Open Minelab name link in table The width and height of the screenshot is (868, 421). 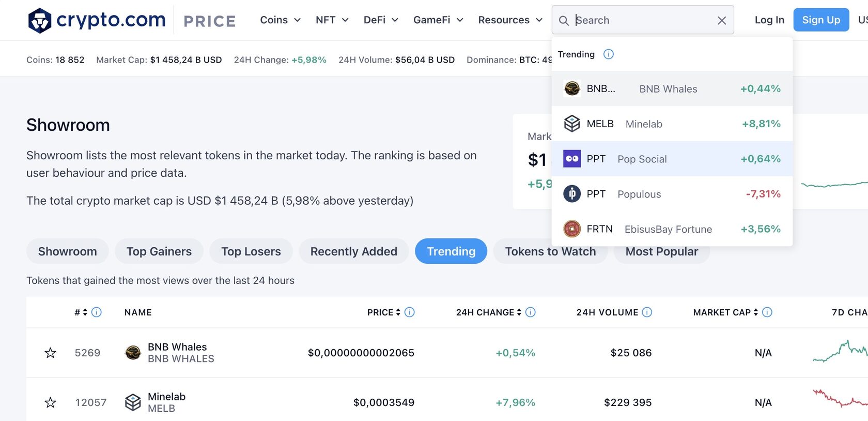click(166, 397)
